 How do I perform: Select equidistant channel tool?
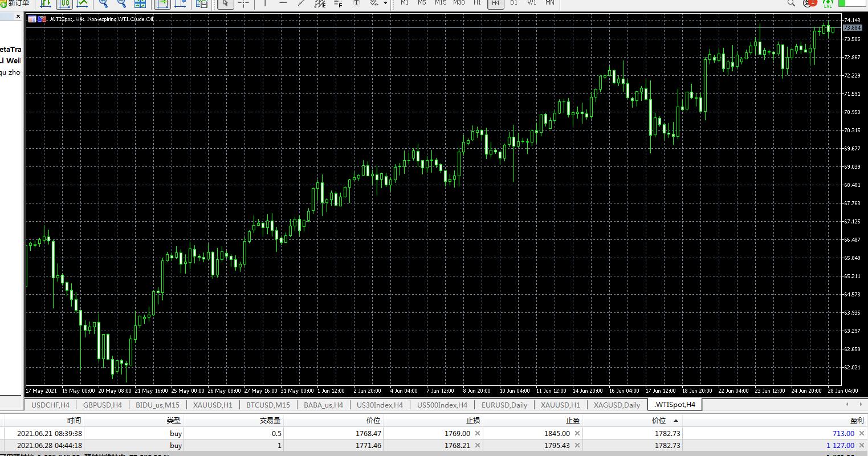[x=320, y=3]
